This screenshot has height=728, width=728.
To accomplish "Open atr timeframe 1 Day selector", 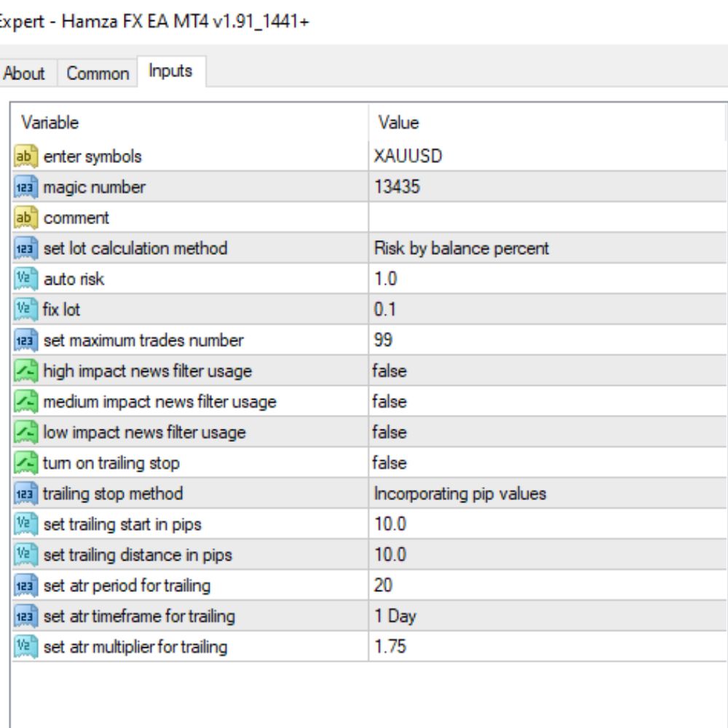I will (548, 616).
